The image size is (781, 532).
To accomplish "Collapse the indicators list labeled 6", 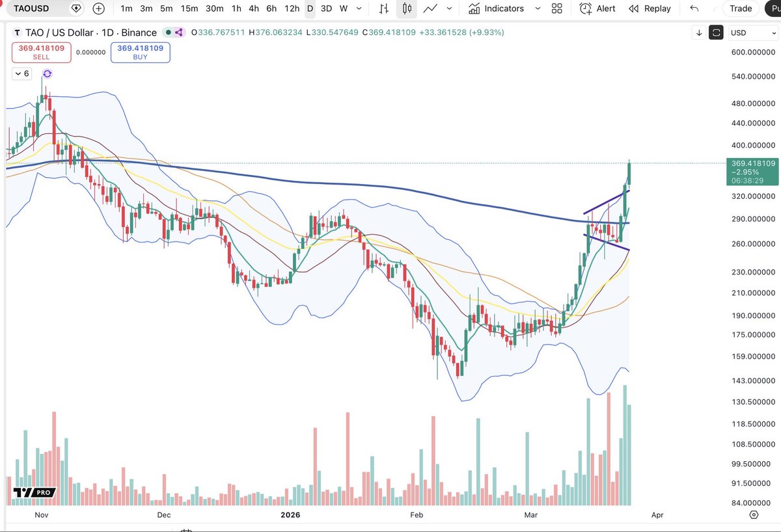I will [20, 73].
